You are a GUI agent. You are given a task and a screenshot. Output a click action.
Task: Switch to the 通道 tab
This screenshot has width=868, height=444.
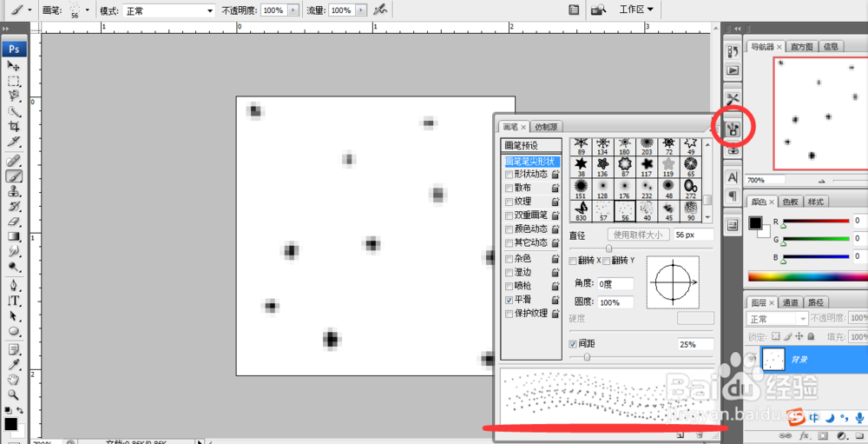(790, 302)
